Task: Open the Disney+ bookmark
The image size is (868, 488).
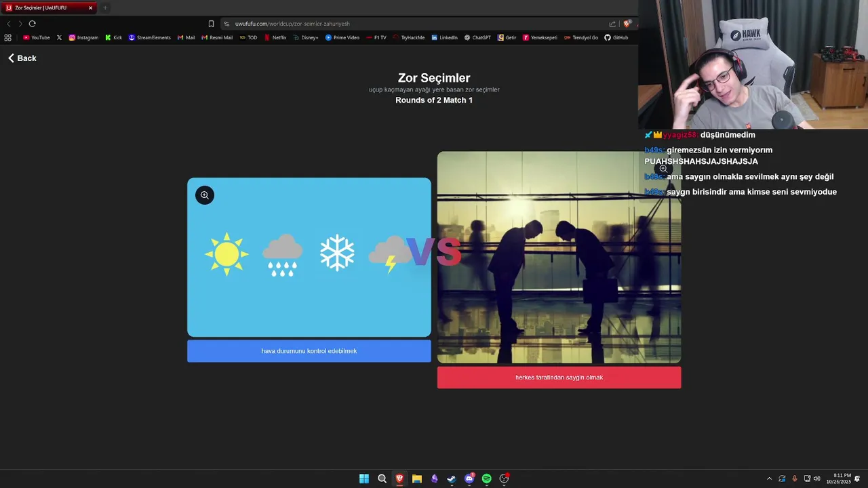Action: coord(306,38)
